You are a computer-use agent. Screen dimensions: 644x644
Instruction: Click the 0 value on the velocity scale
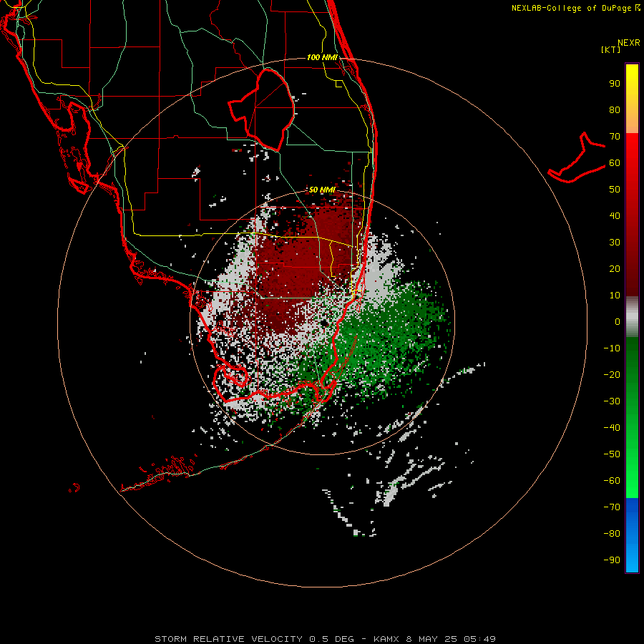[618, 322]
